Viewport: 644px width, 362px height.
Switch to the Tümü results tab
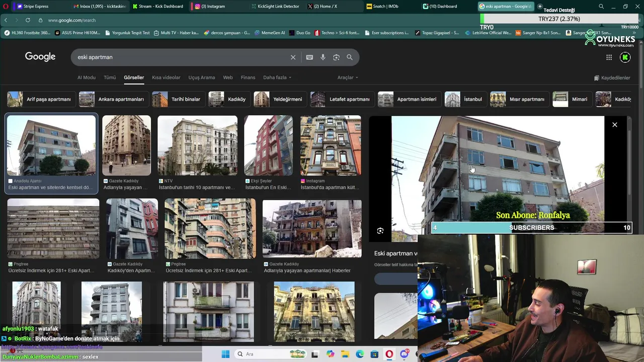click(x=110, y=77)
